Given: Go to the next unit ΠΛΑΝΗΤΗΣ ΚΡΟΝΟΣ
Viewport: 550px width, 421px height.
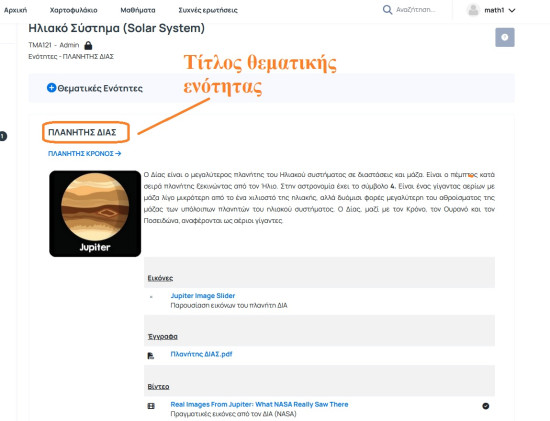Looking at the screenshot, I should tap(85, 153).
